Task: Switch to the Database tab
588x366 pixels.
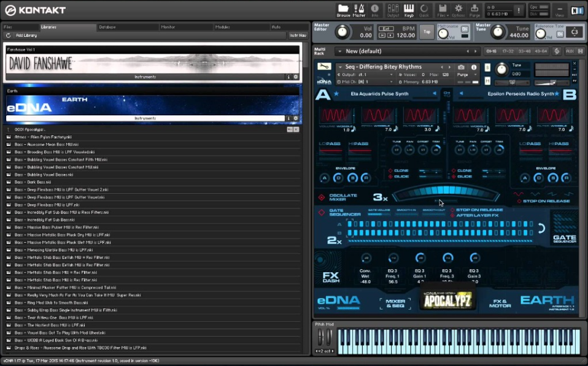Action: 107,27
